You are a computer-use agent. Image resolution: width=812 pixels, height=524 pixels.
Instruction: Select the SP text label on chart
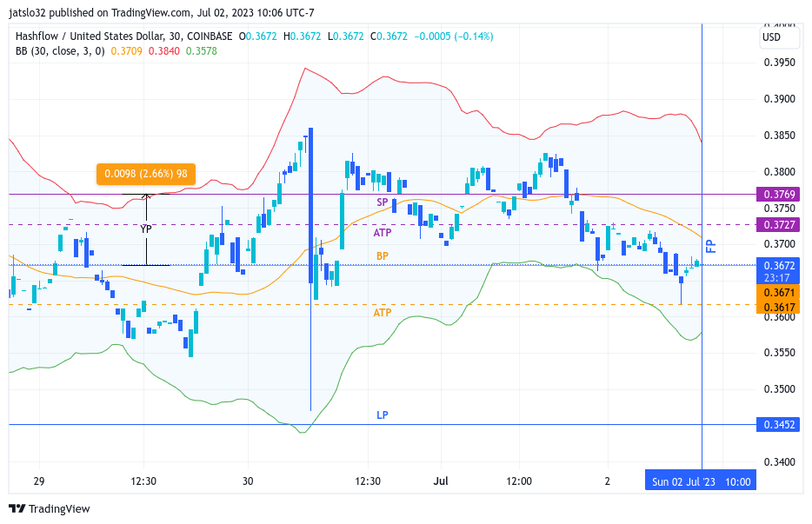[x=383, y=202]
